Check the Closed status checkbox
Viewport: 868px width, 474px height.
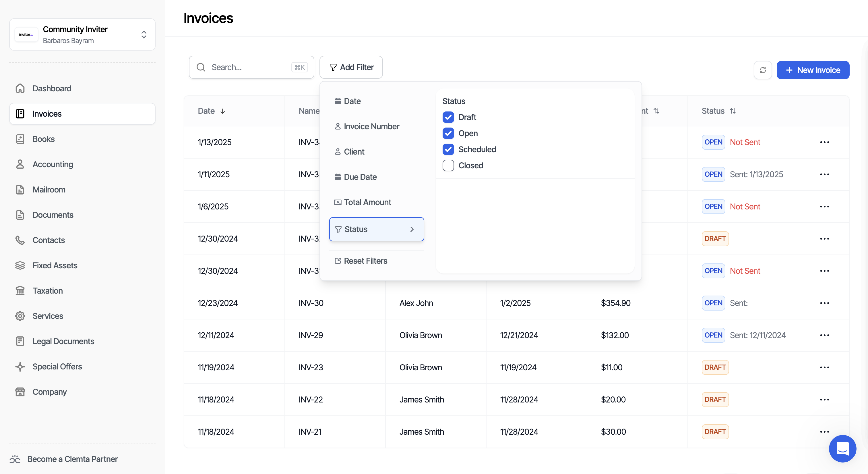tap(448, 165)
